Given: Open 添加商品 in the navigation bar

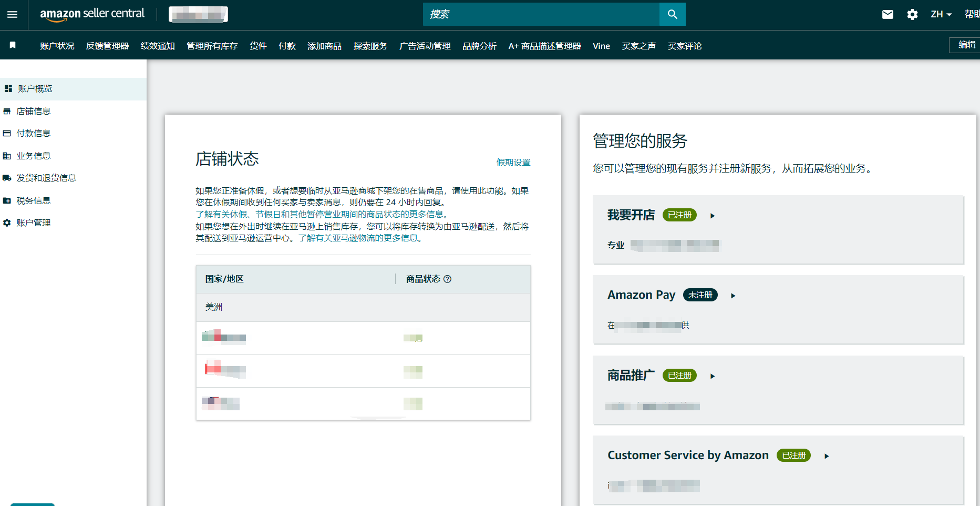Looking at the screenshot, I should [324, 46].
